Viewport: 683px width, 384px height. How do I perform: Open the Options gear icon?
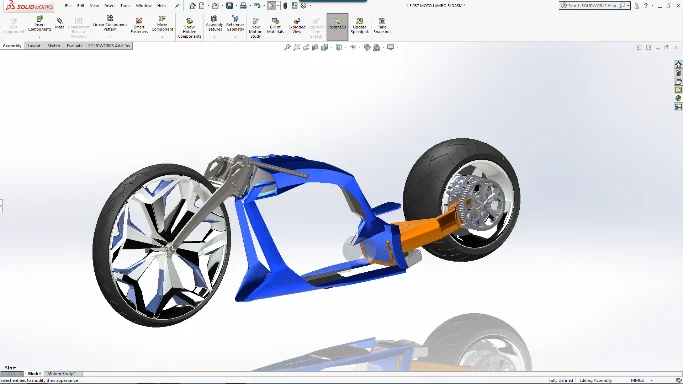click(304, 6)
